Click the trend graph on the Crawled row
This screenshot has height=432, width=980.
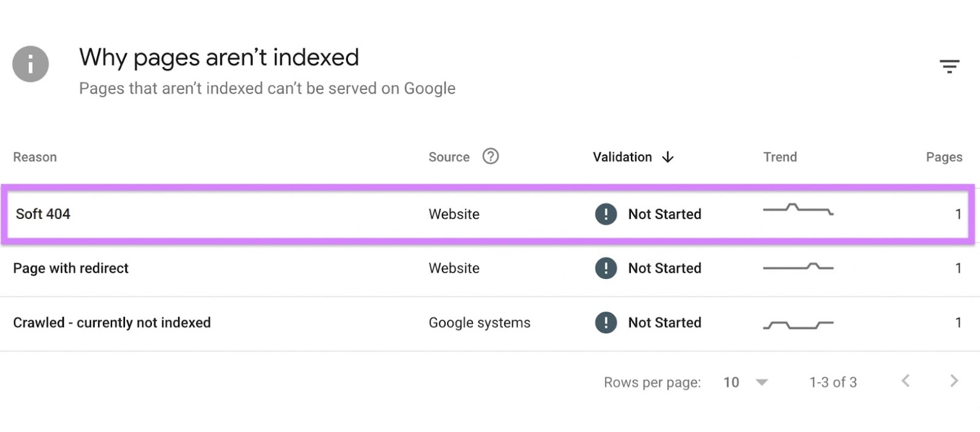click(x=796, y=322)
